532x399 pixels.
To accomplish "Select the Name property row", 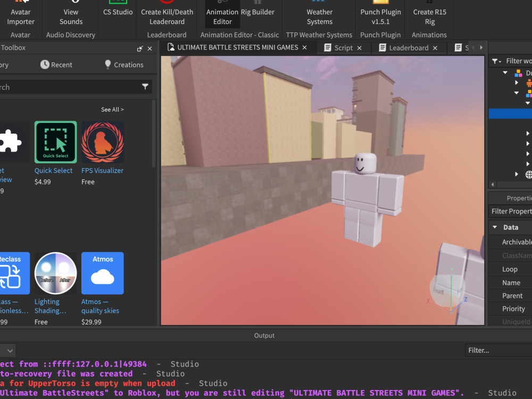I will [x=510, y=282].
